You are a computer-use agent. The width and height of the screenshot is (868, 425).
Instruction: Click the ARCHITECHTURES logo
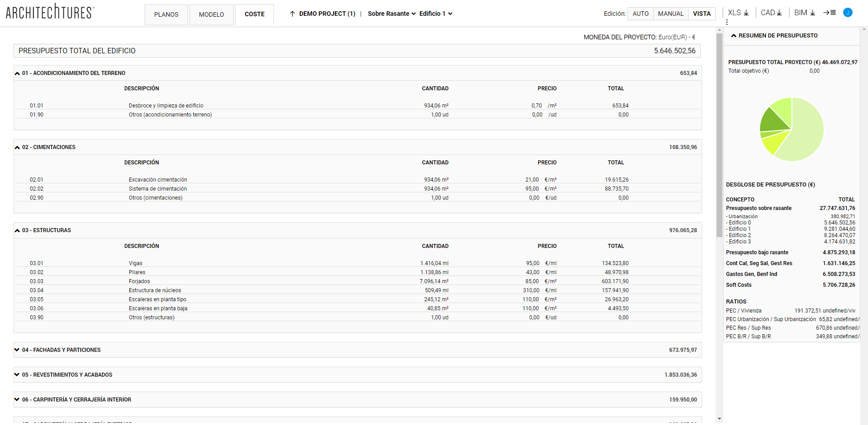click(50, 12)
